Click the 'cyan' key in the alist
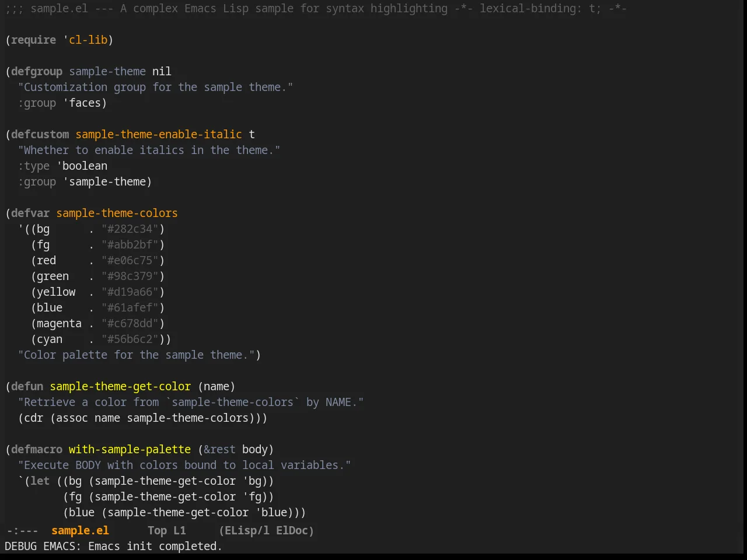 coord(50,339)
